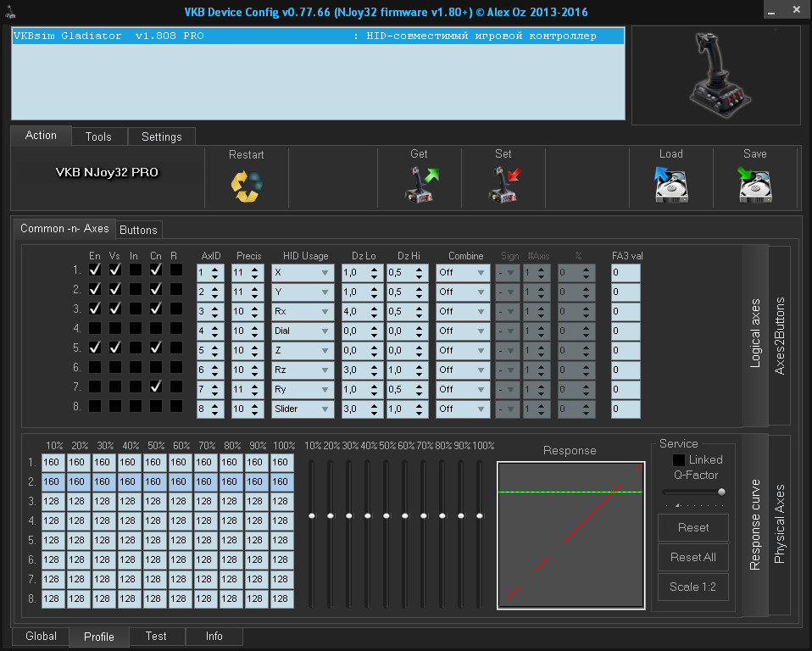Click the 100% curve value cell in row 8
812x651 pixels.
tap(281, 598)
